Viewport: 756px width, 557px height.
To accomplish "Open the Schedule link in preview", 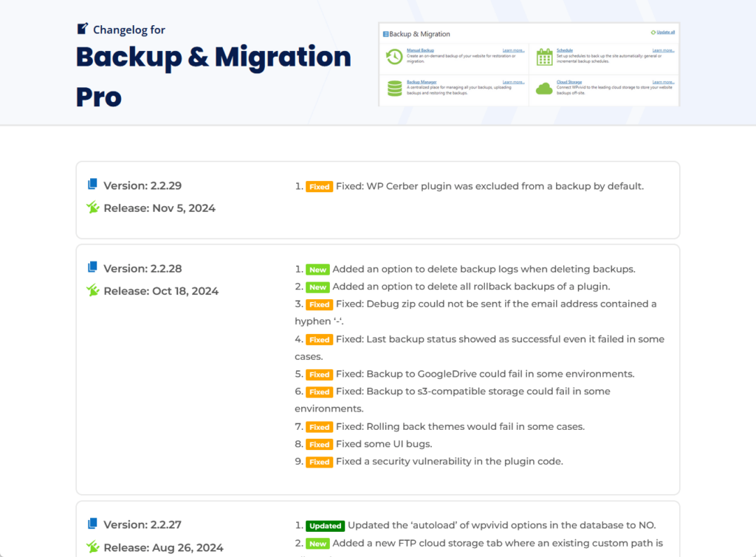I will [x=565, y=50].
